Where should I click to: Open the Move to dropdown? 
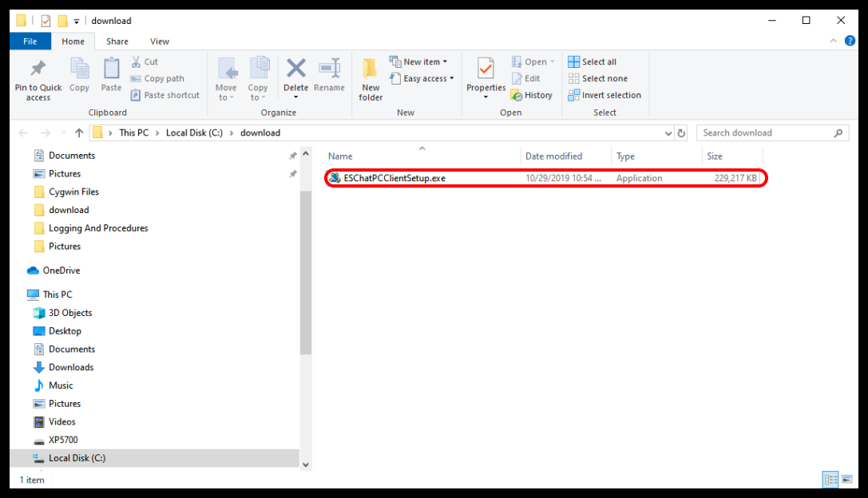(x=226, y=79)
